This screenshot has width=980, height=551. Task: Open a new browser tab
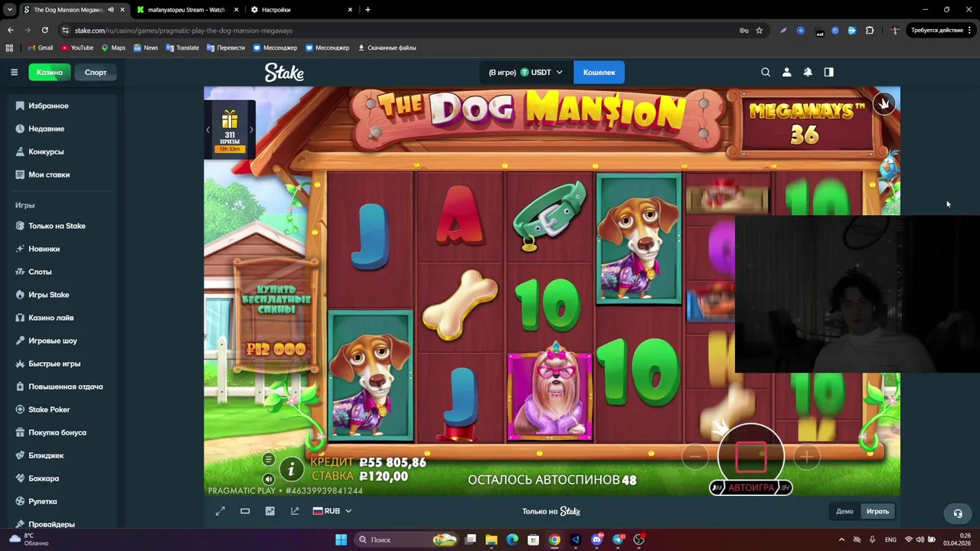tap(367, 10)
